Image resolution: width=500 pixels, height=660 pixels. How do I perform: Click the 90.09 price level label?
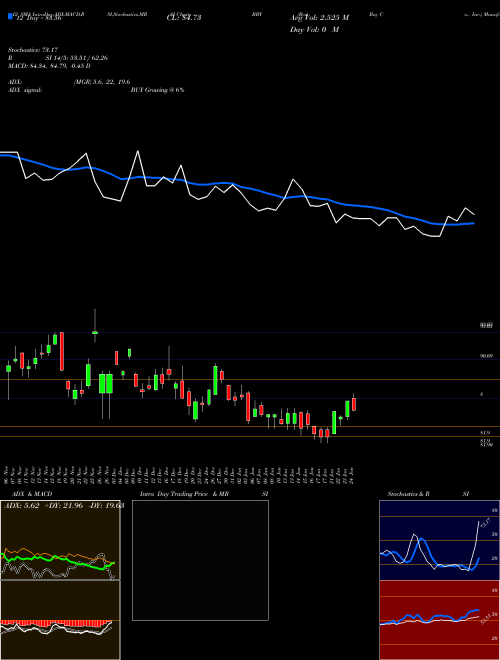(486, 356)
